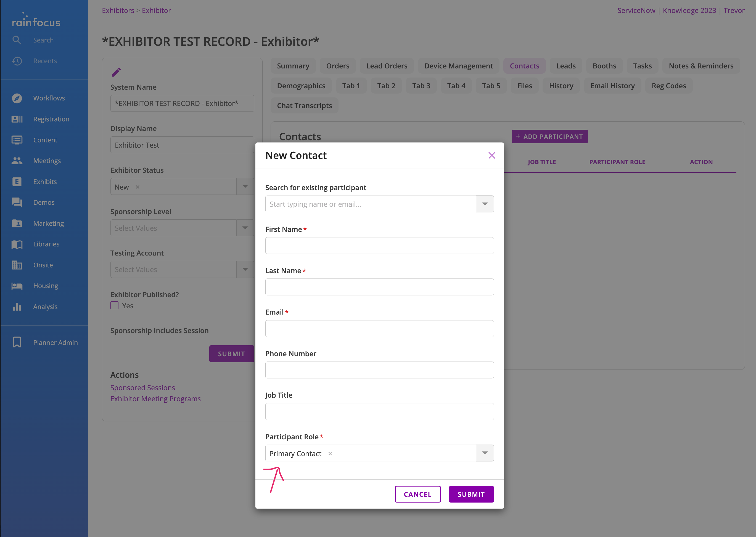Close the New Contact dialog
Image resolution: width=756 pixels, height=537 pixels.
pyautogui.click(x=492, y=155)
